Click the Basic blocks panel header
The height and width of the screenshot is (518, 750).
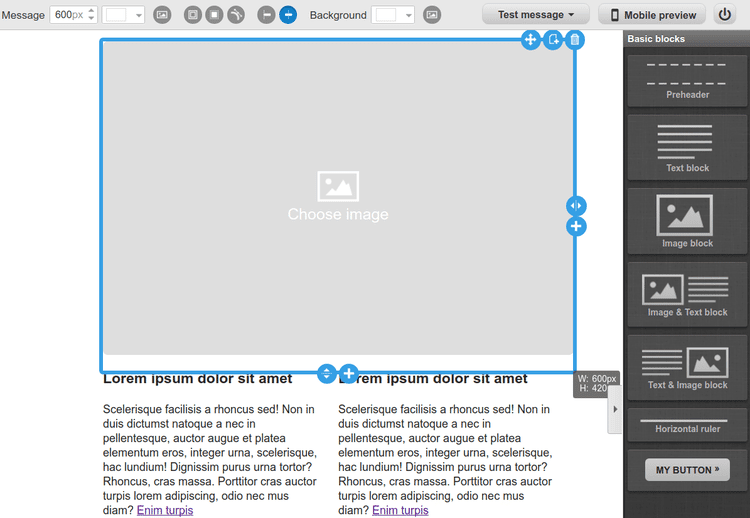point(686,39)
